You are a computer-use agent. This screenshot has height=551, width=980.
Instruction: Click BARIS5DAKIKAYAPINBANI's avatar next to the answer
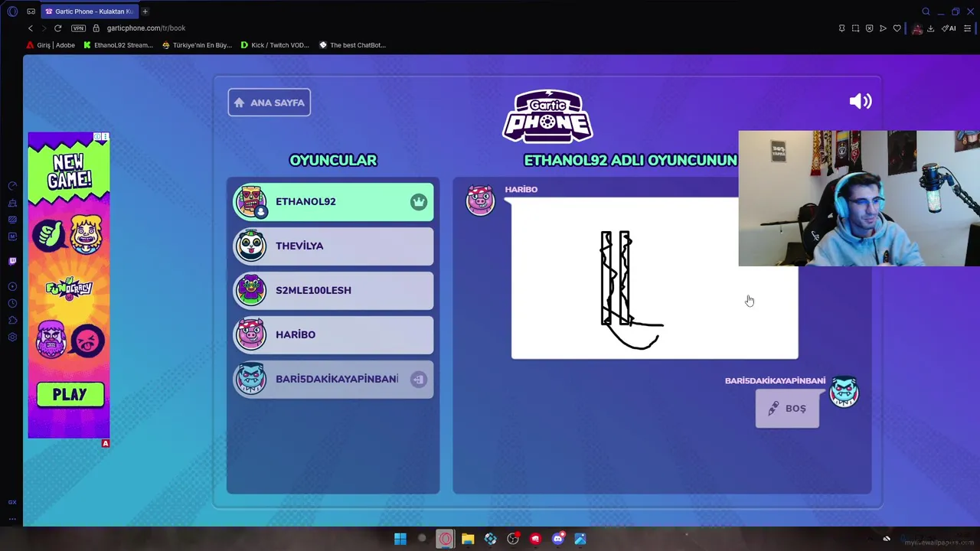click(x=844, y=393)
